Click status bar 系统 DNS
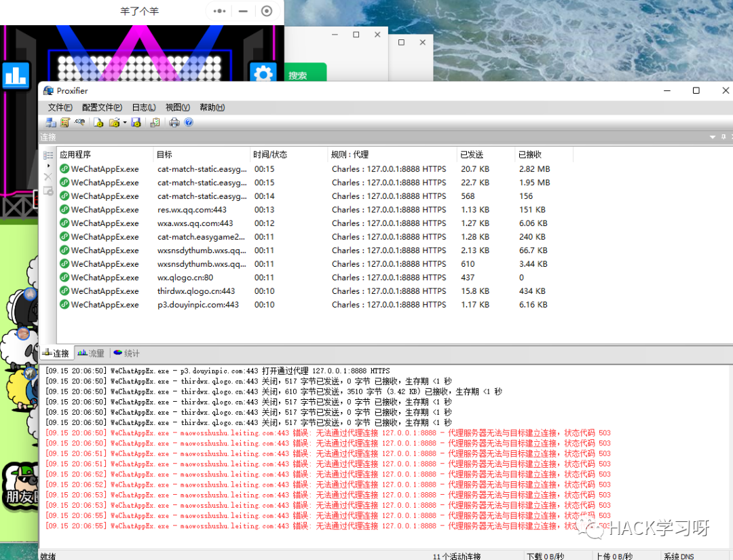The image size is (733, 560). coord(679,556)
